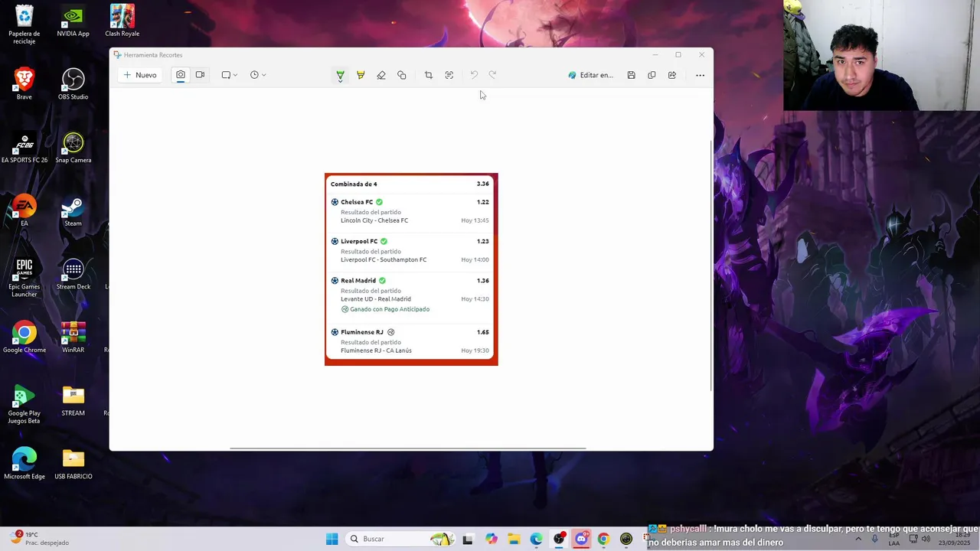Open the STREAM folder on desktop
Screen dimensions: 980x551
click(73, 401)
